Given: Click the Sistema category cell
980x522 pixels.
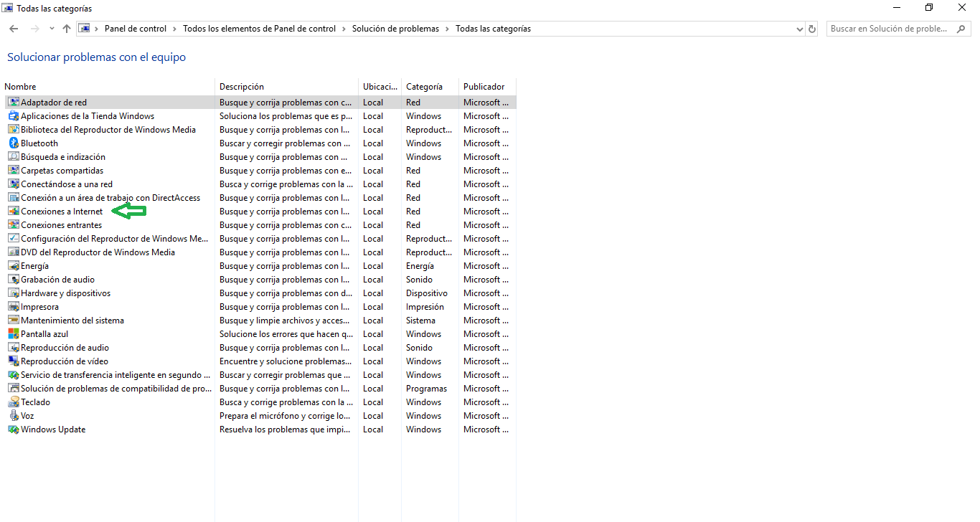Looking at the screenshot, I should [x=420, y=321].
